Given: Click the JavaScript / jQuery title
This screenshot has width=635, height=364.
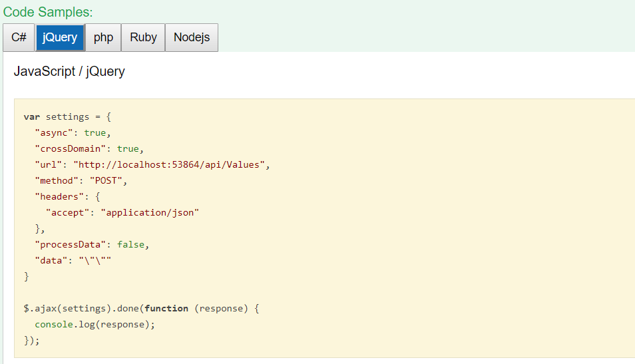Looking at the screenshot, I should [x=69, y=71].
